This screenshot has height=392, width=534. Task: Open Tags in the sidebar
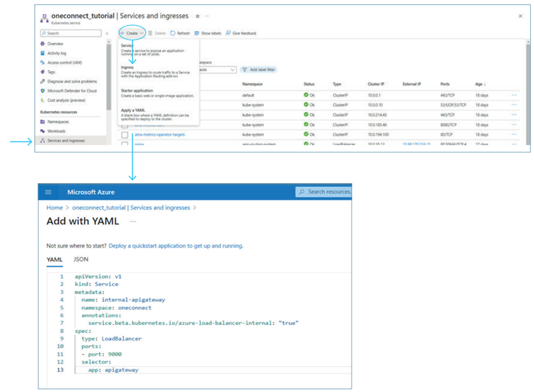click(x=51, y=72)
